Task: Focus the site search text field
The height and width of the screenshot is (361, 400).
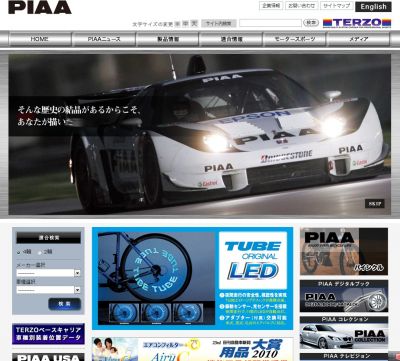Action: point(270,23)
